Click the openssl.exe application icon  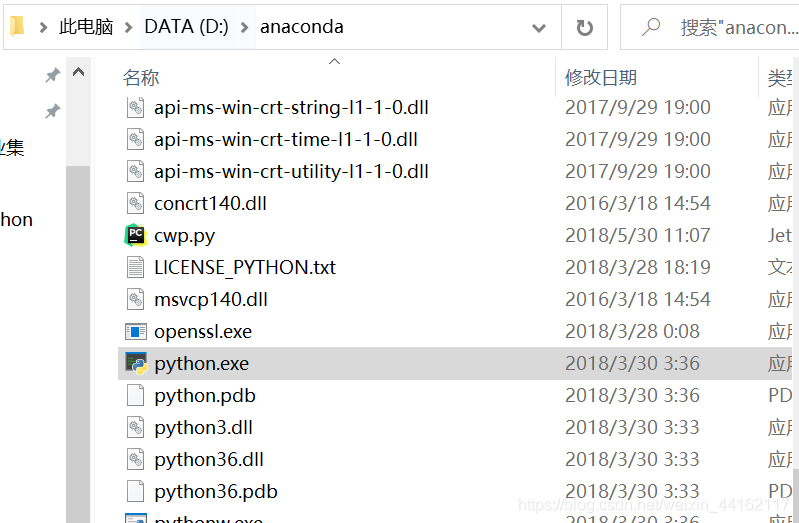pos(136,331)
